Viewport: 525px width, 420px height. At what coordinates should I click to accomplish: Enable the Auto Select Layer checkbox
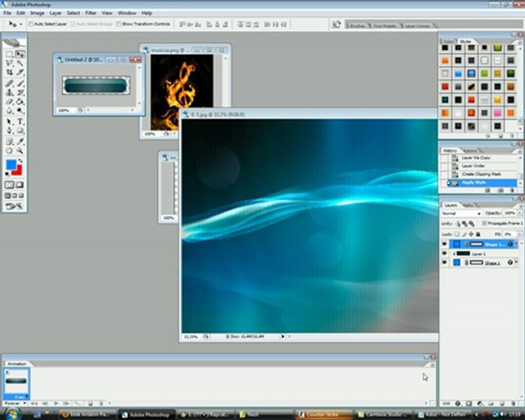pos(31,24)
